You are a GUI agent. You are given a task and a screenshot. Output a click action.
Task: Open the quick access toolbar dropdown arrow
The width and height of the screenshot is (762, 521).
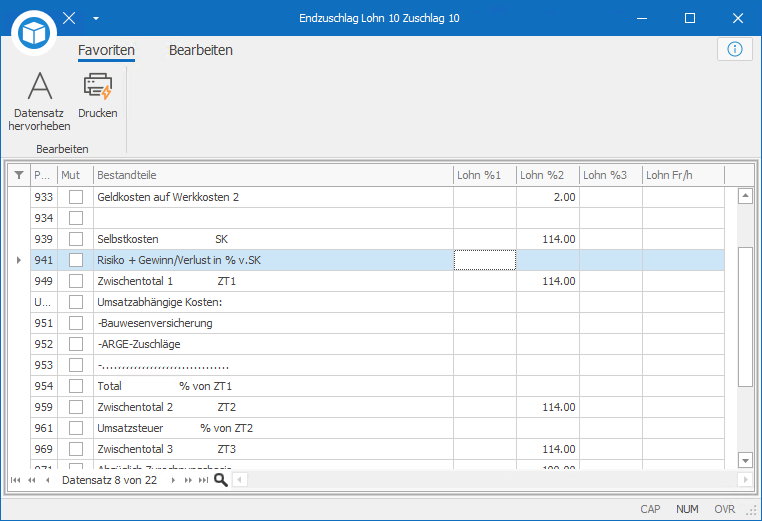tap(96, 18)
